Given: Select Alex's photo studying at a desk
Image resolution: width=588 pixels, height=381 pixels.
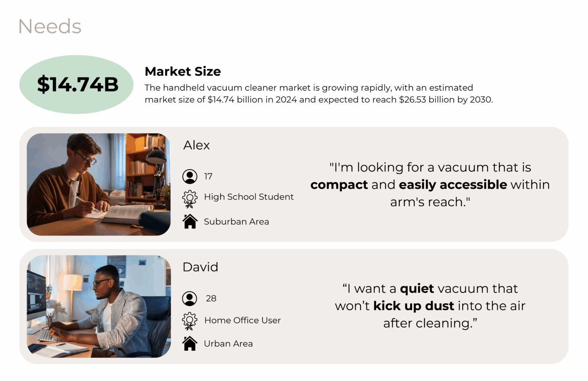Looking at the screenshot, I should pyautogui.click(x=98, y=184).
